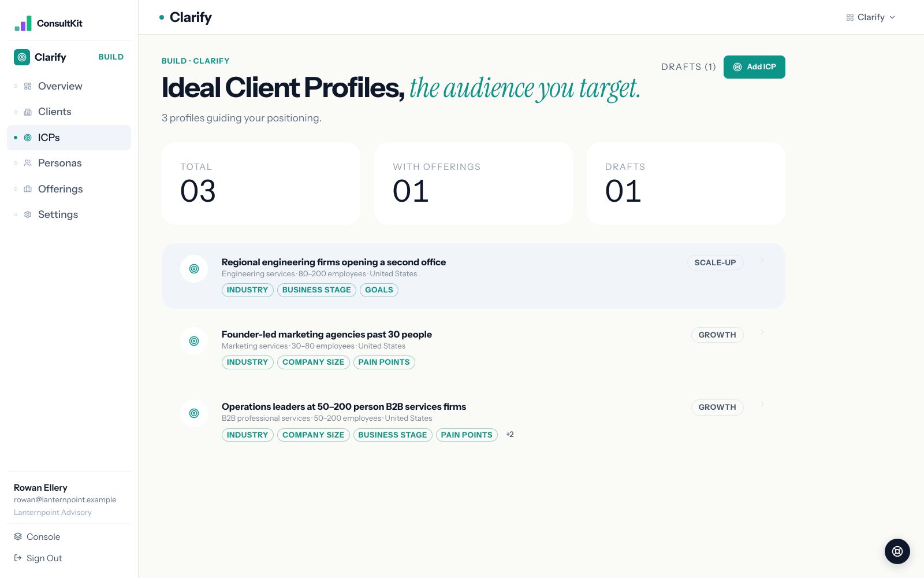Viewport: 924px width, 578px height.
Task: Expand Operations leaders row chevron
Action: tap(762, 404)
